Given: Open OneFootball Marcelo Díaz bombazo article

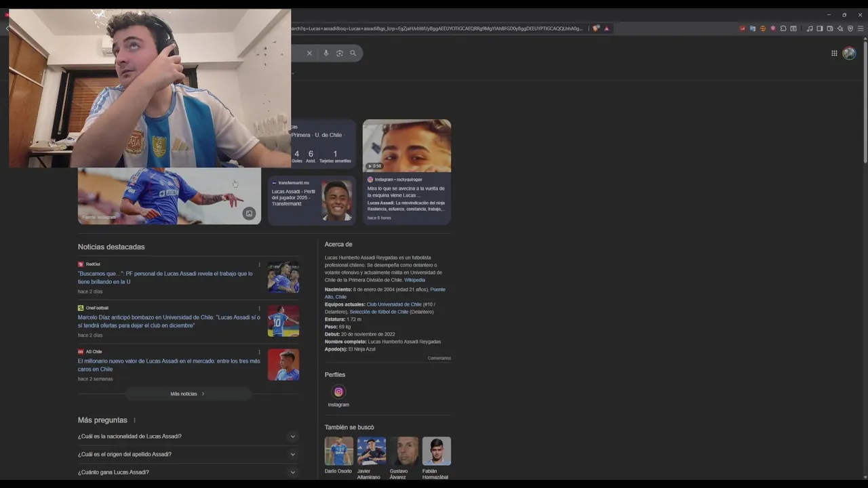Looking at the screenshot, I should coord(169,321).
